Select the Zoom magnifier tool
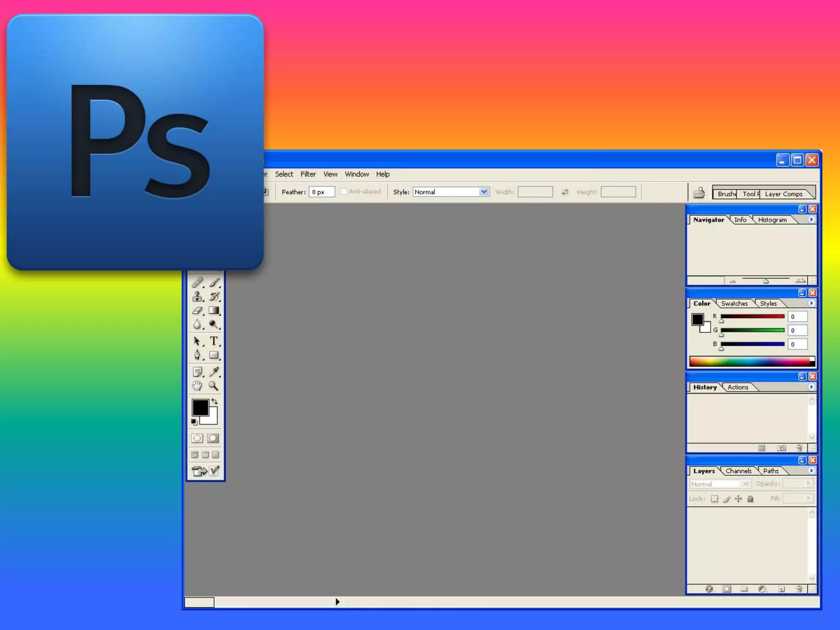Screen dimensions: 840x630 [x=214, y=386]
